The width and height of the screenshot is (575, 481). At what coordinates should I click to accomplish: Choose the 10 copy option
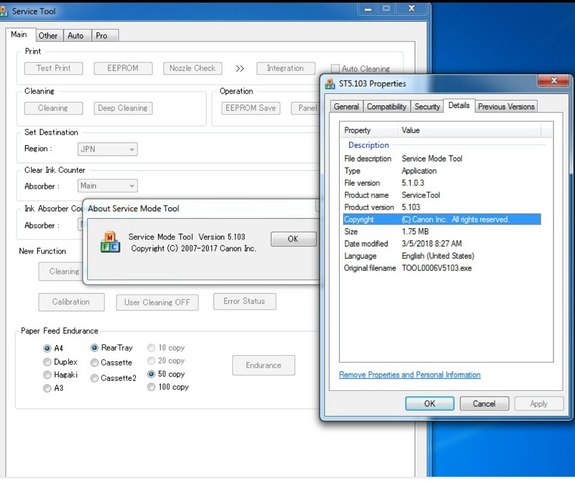pos(151,348)
